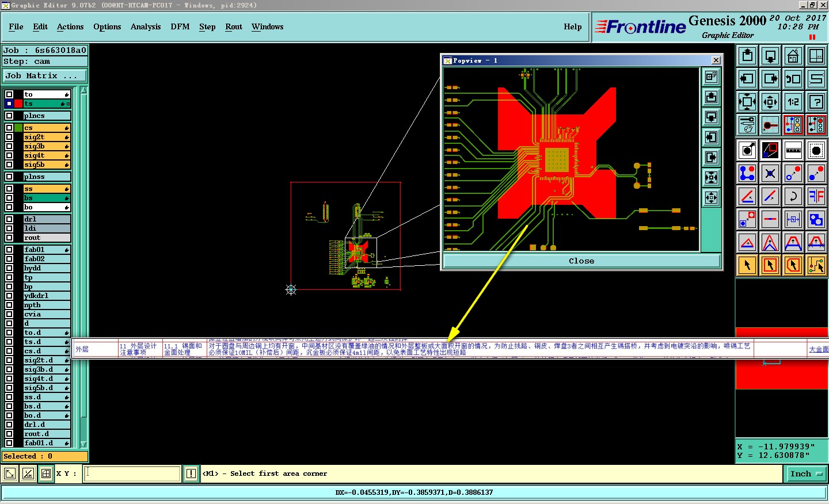Viewport: 829px width, 504px height.
Task: Open the Analysis menu
Action: point(146,26)
